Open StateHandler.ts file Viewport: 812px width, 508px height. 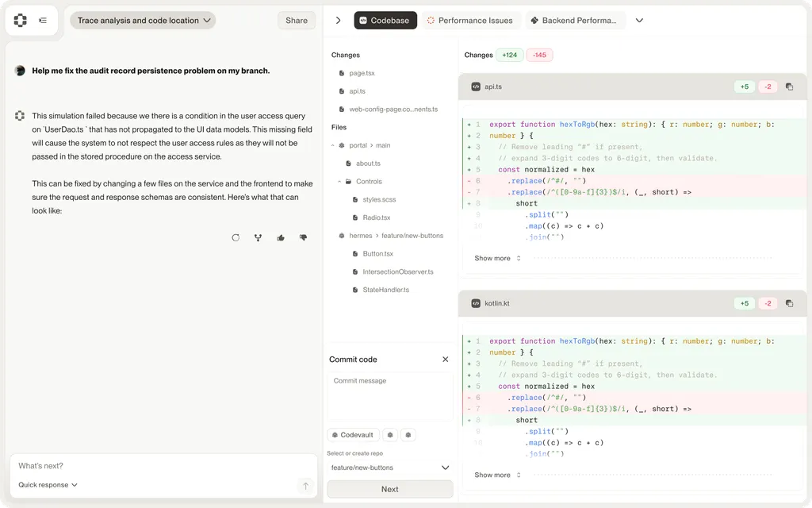[x=386, y=290]
